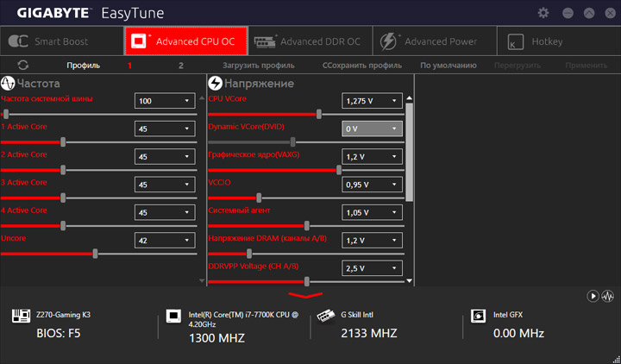The width and height of the screenshot is (621, 364).
Task: Open the Системный агент voltage dropdown
Action: pyautogui.click(x=372, y=212)
